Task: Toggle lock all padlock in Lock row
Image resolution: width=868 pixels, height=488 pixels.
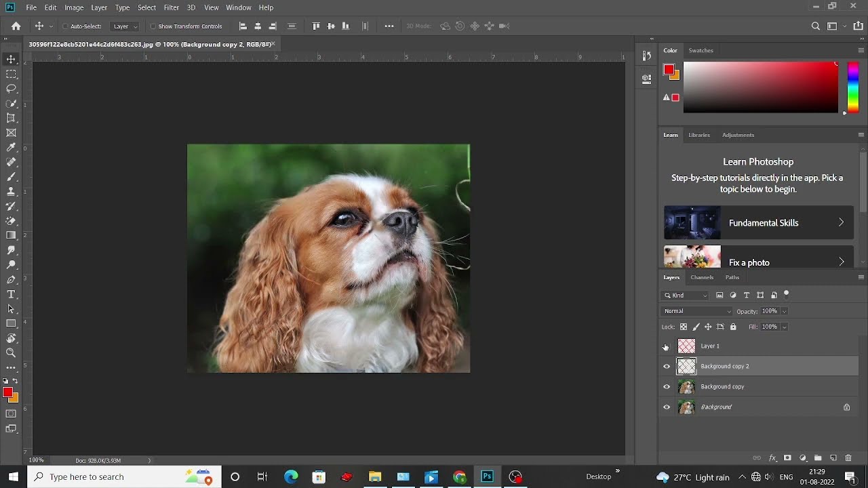Action: [733, 327]
